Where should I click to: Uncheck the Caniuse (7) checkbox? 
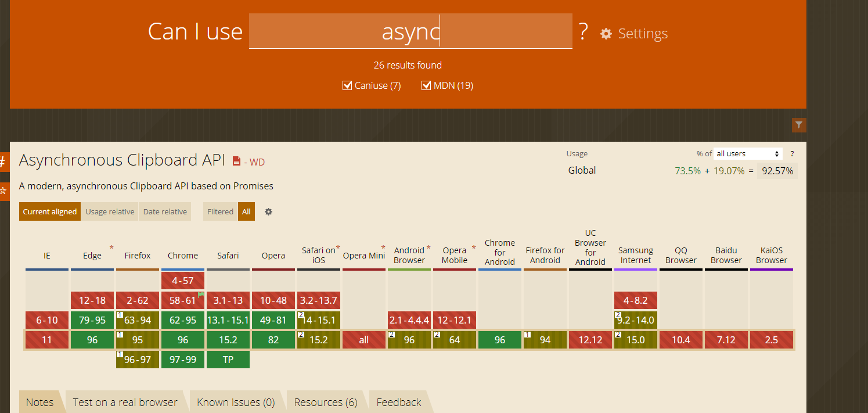point(347,85)
